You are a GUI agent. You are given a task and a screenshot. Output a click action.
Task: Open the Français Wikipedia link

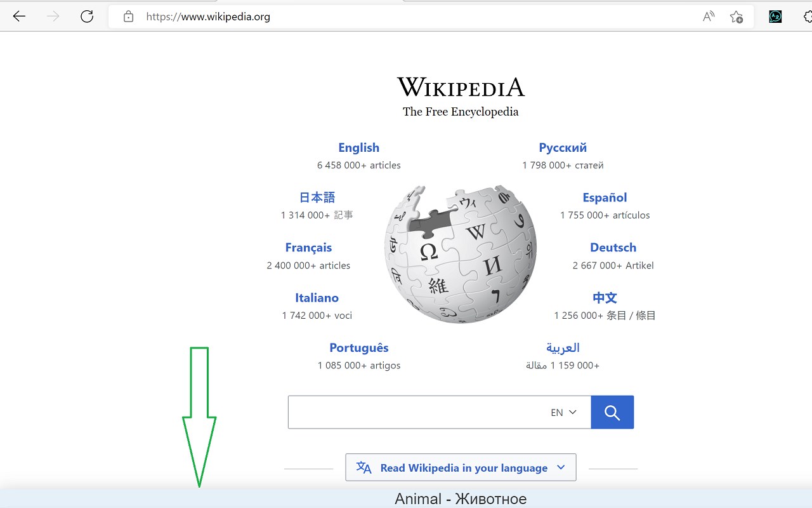(x=308, y=248)
